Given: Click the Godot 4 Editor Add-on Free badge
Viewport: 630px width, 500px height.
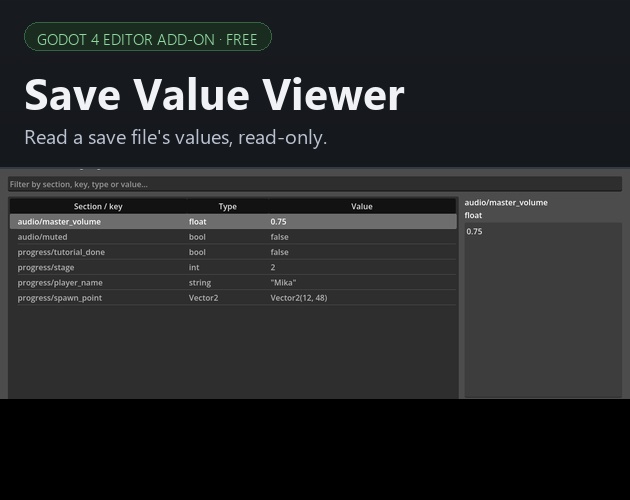Looking at the screenshot, I should point(148,37).
